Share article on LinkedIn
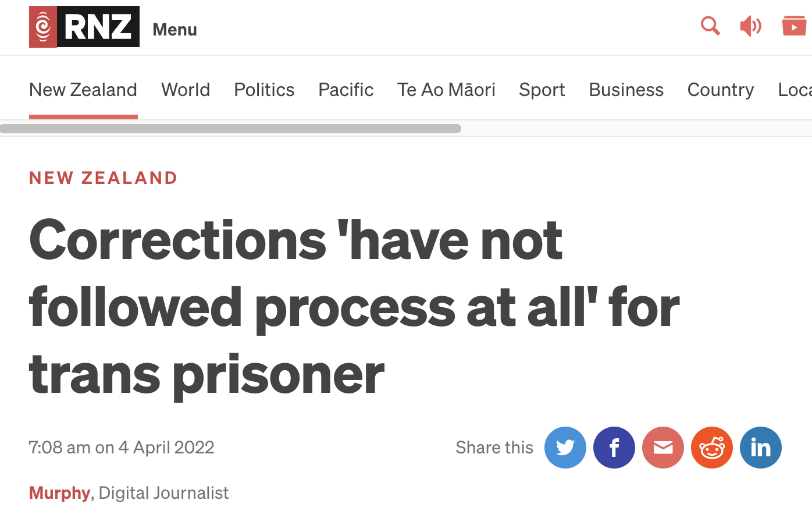812x518 pixels. click(x=761, y=448)
